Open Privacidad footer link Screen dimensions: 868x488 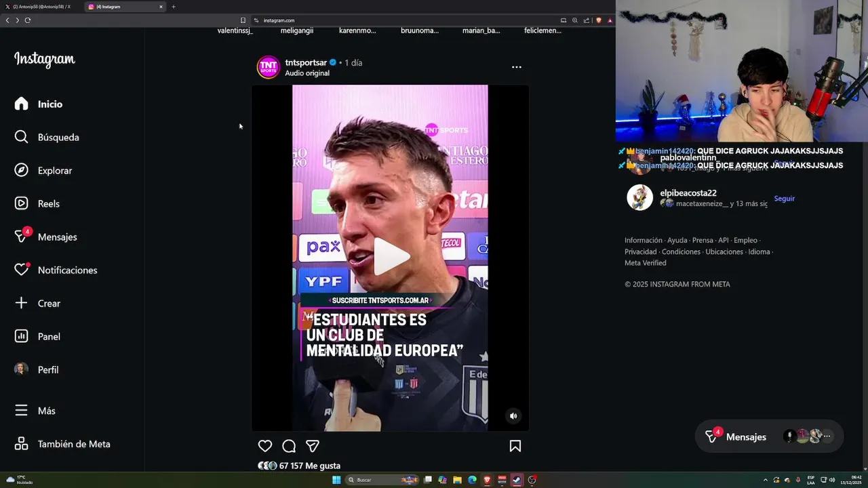[641, 251]
